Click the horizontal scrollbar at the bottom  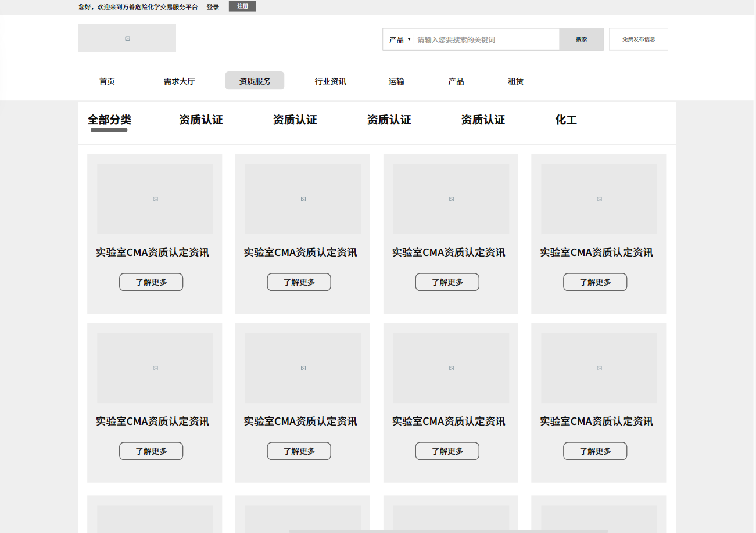pyautogui.click(x=448, y=531)
